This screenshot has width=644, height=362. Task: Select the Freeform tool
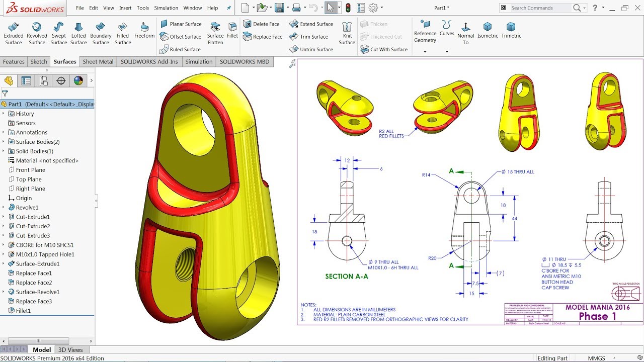pyautogui.click(x=144, y=30)
